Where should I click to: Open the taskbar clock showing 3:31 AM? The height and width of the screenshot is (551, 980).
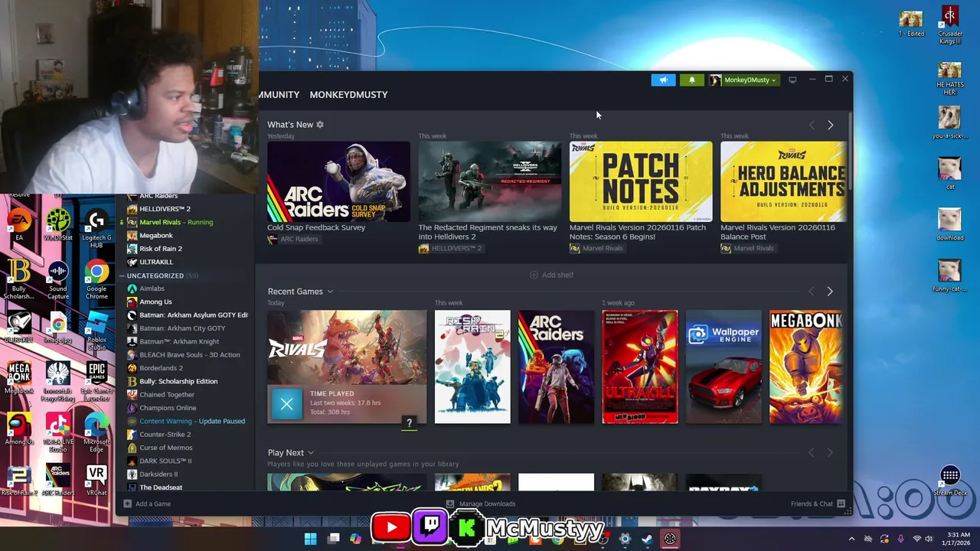click(956, 539)
